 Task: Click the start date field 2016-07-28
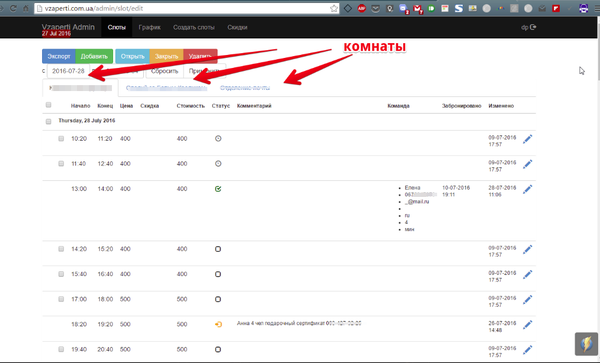click(68, 71)
